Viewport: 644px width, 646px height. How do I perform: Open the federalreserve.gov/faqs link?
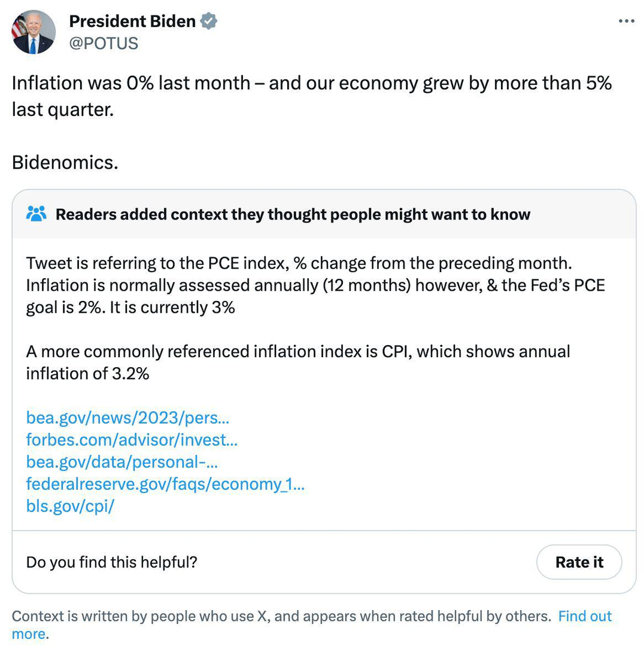[x=165, y=484]
